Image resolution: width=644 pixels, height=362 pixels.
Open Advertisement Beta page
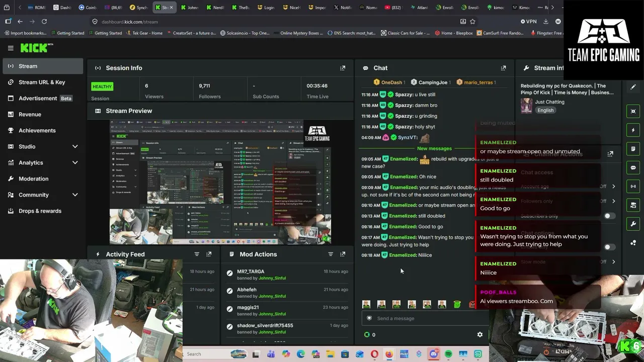click(x=43, y=98)
